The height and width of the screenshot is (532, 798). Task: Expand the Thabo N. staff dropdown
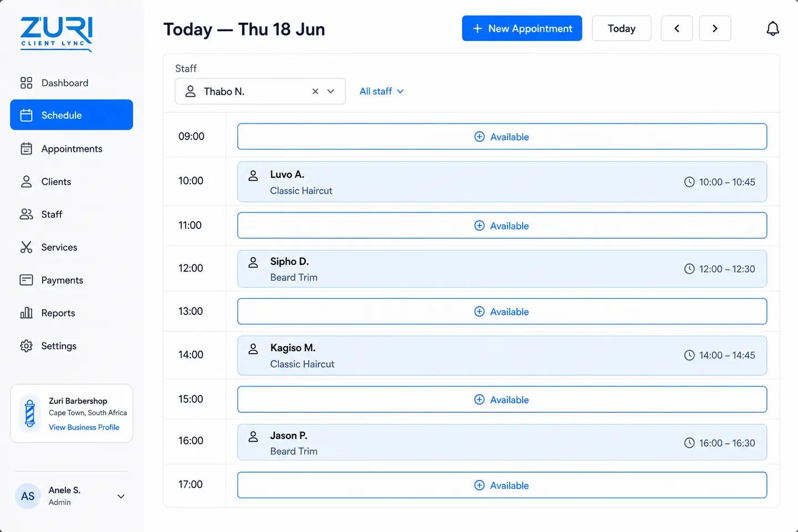(331, 91)
